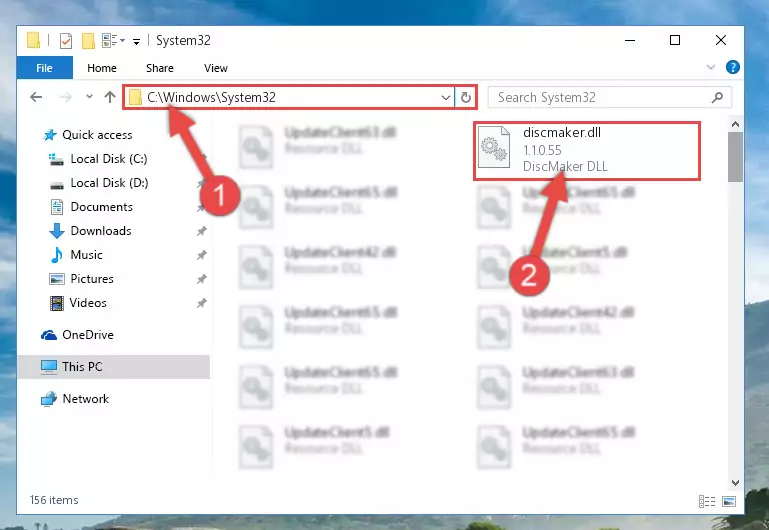Go forward with the Forward arrow
Viewport: 769px width, 530px height.
pos(65,97)
